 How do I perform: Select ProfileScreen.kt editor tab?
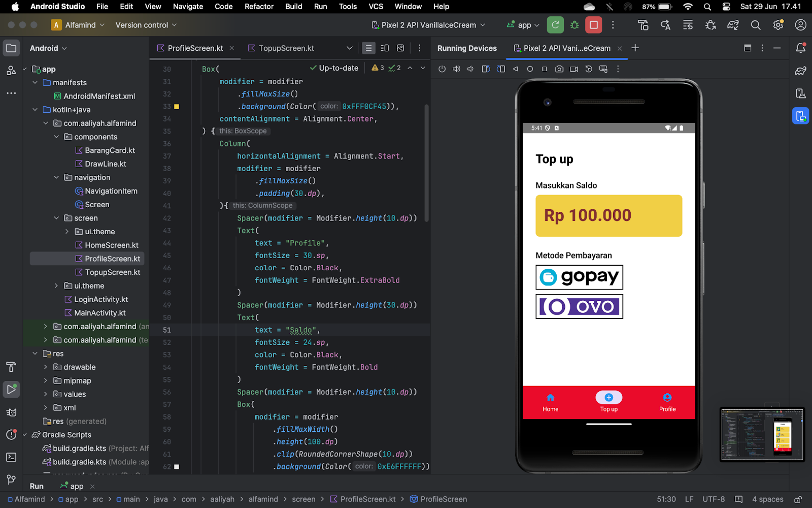tap(195, 48)
